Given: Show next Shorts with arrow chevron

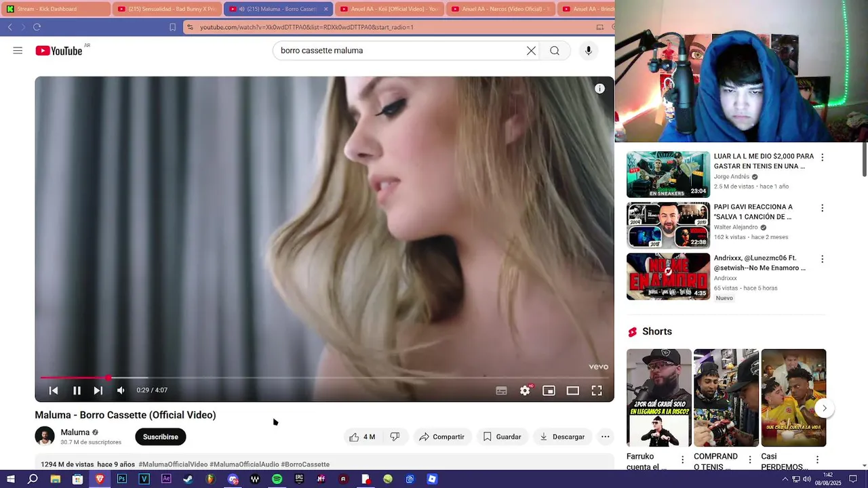Looking at the screenshot, I should pyautogui.click(x=824, y=408).
